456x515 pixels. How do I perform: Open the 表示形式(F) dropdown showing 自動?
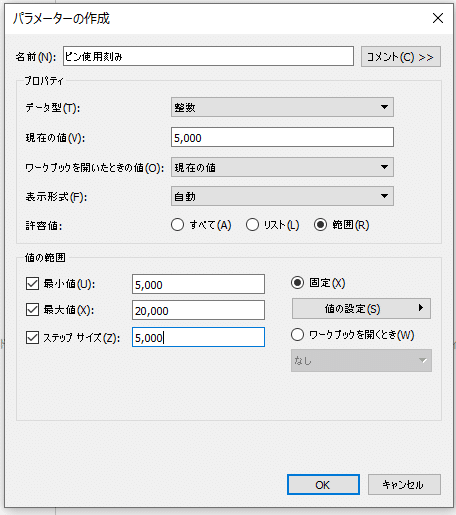(x=282, y=196)
